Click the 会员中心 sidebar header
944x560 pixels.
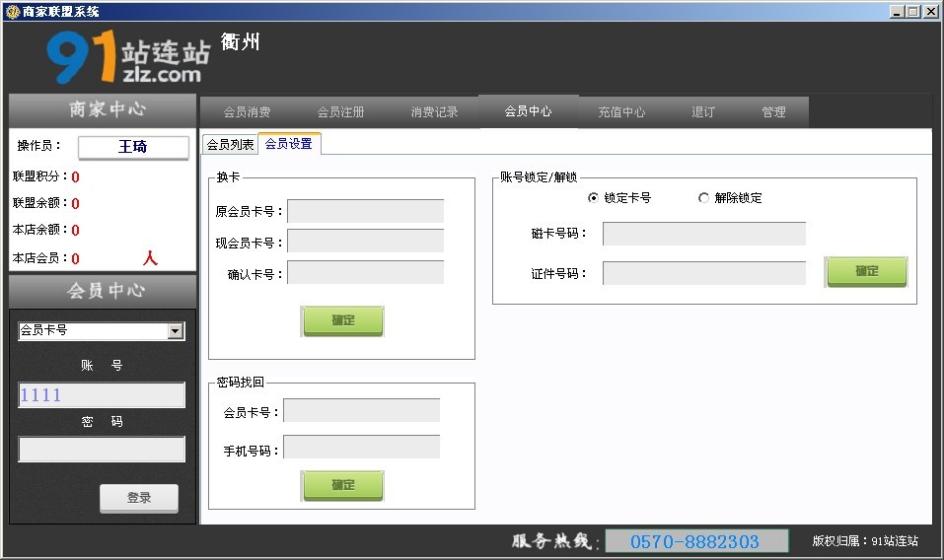tap(103, 291)
